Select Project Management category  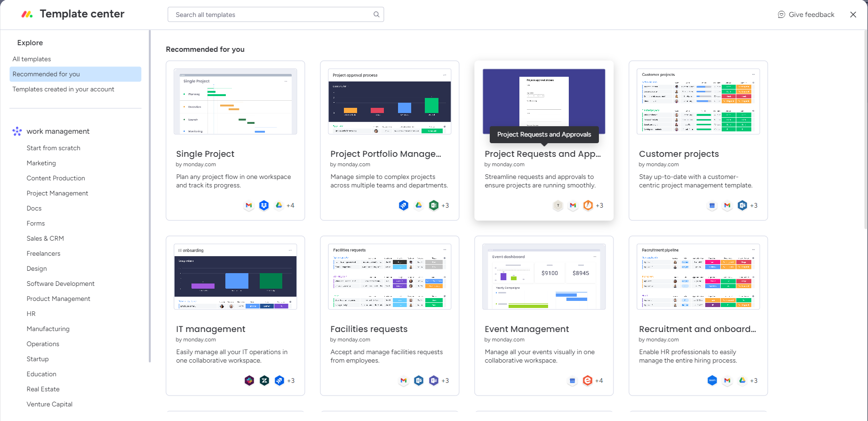click(57, 193)
